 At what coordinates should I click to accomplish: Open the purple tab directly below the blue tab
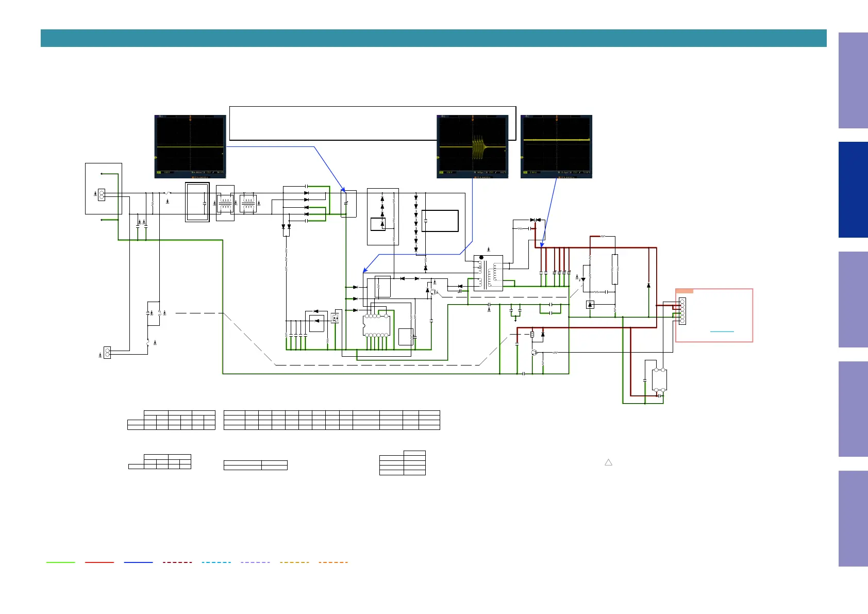pyautogui.click(x=853, y=299)
